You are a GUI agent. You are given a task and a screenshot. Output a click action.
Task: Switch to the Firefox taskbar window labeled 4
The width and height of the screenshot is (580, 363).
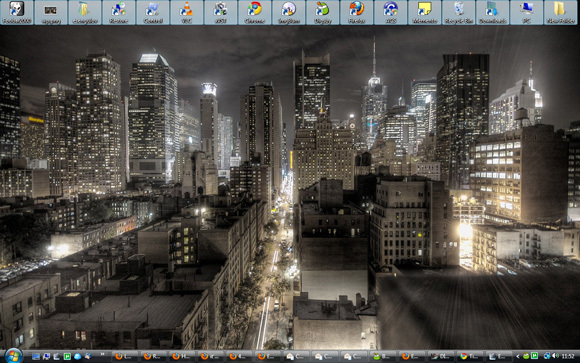click(x=238, y=356)
